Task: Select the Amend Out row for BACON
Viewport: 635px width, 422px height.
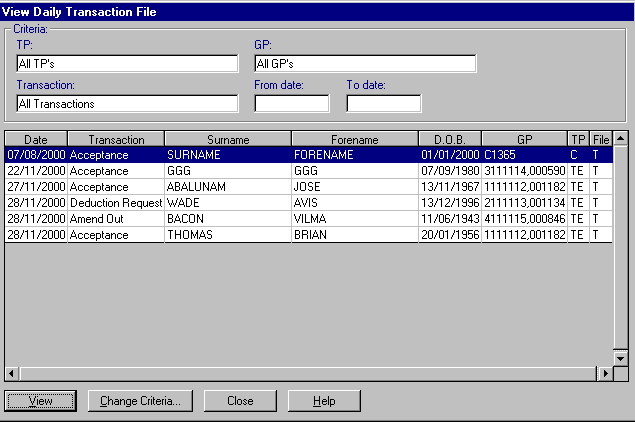Action: [x=228, y=219]
